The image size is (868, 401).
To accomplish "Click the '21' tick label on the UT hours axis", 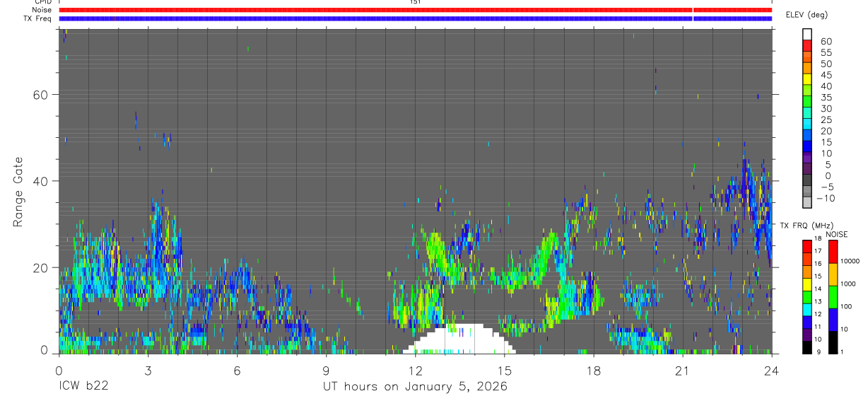I will 682,370.
